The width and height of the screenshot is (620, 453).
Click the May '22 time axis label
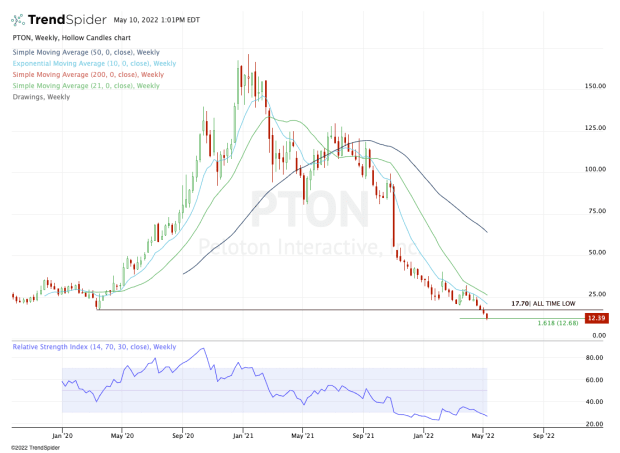(483, 436)
